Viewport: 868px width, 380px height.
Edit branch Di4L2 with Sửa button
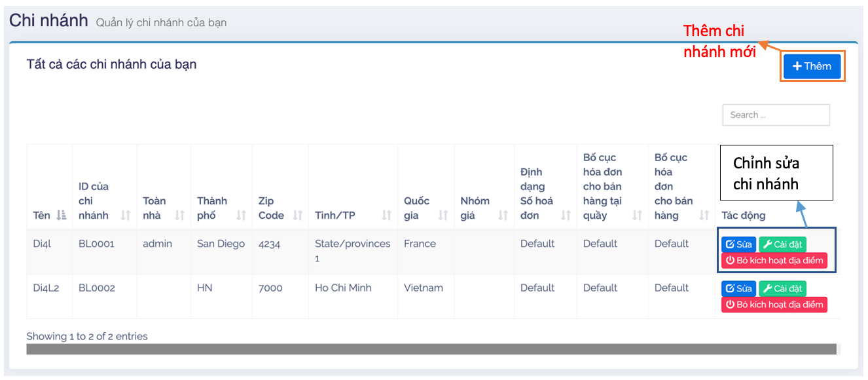(x=738, y=288)
